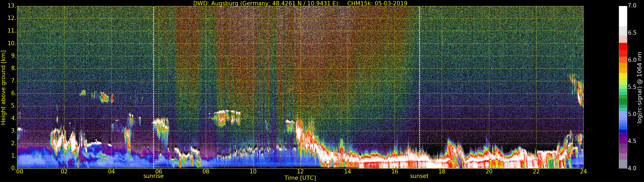Click the colorbar '6.5' value label

coord(632,33)
